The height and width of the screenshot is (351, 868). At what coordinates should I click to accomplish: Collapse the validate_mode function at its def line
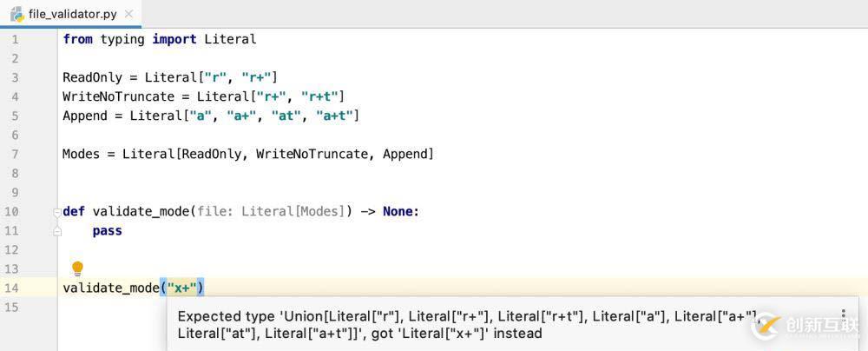(x=57, y=211)
